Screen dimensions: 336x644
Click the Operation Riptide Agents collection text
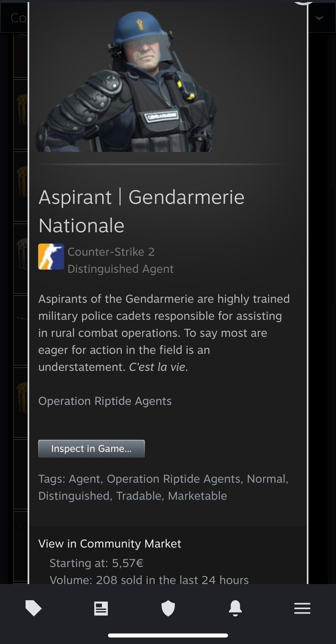[x=105, y=401]
